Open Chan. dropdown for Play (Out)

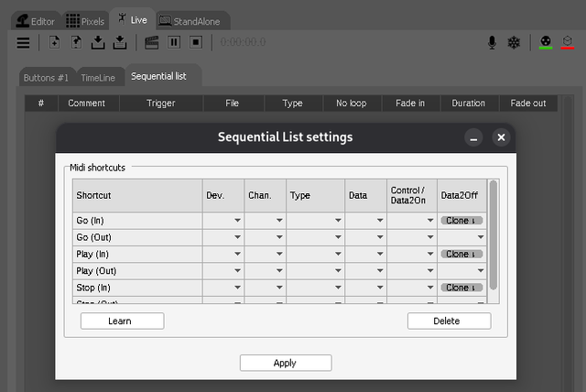click(266, 271)
